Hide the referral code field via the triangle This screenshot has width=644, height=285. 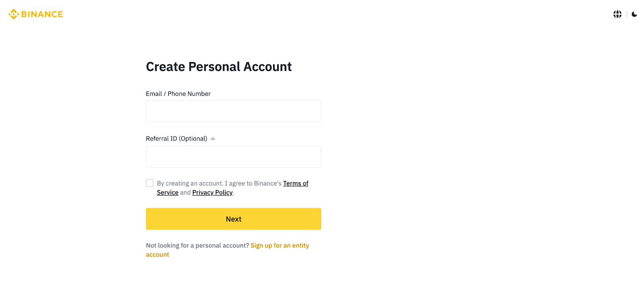[213, 138]
